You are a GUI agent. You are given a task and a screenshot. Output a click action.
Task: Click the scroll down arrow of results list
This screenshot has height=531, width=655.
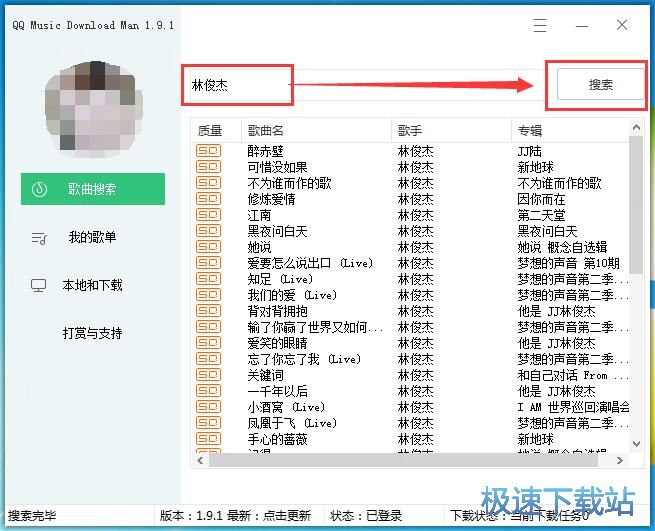click(636, 444)
